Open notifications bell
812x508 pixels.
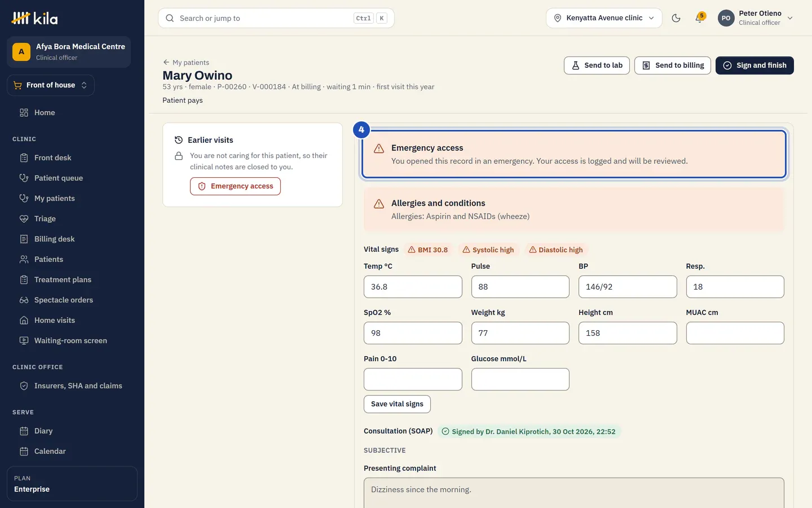(x=700, y=18)
